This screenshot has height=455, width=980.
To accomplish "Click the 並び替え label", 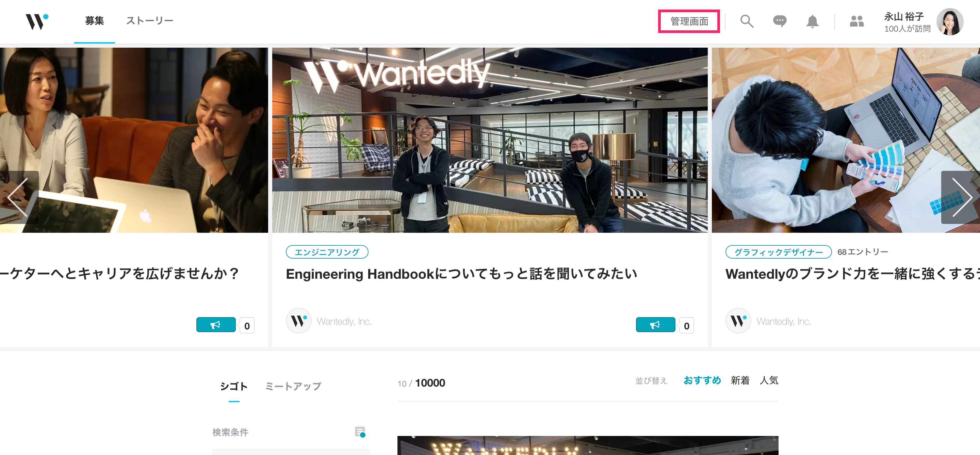I will pos(651,380).
